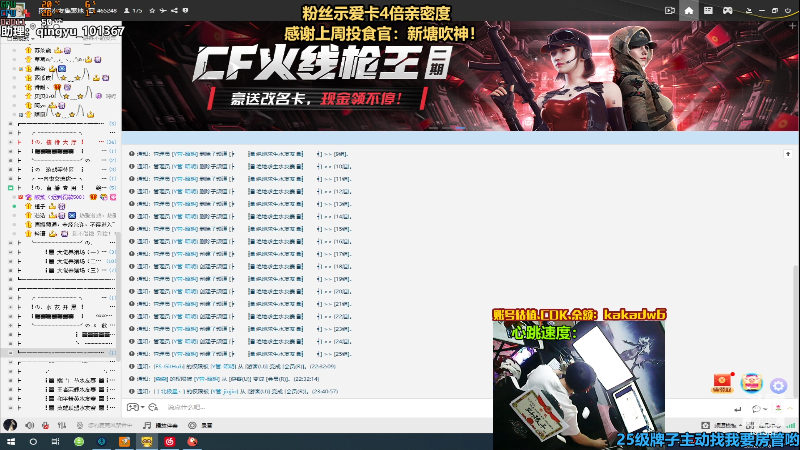Expand the arrow next to chat gamepad icon
The width and height of the screenshot is (800, 450).
[x=142, y=407]
